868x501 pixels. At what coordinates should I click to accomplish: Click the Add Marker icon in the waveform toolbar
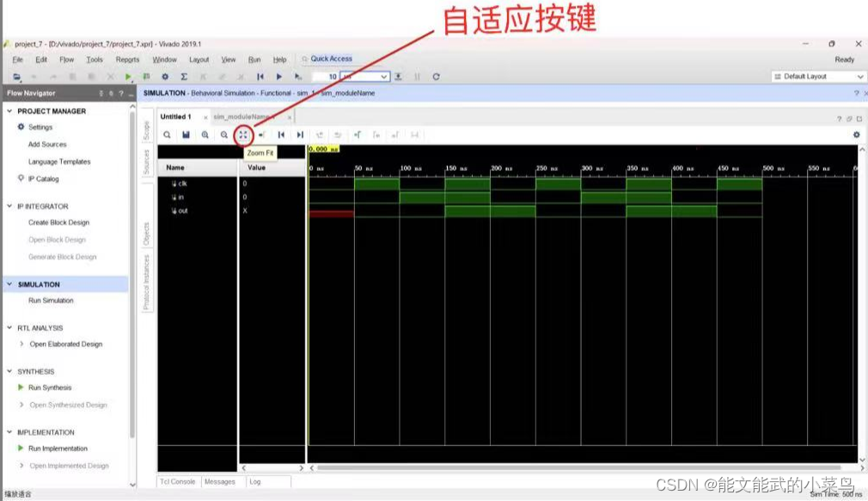[x=358, y=135]
